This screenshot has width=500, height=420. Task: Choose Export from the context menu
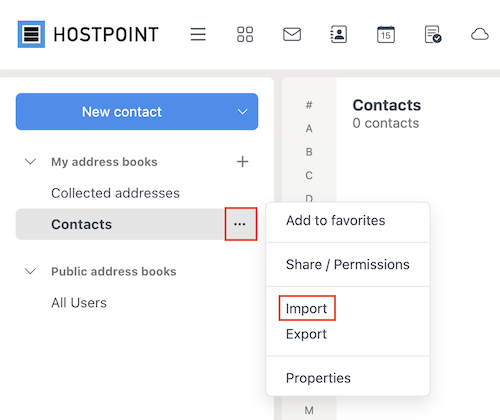(x=306, y=334)
